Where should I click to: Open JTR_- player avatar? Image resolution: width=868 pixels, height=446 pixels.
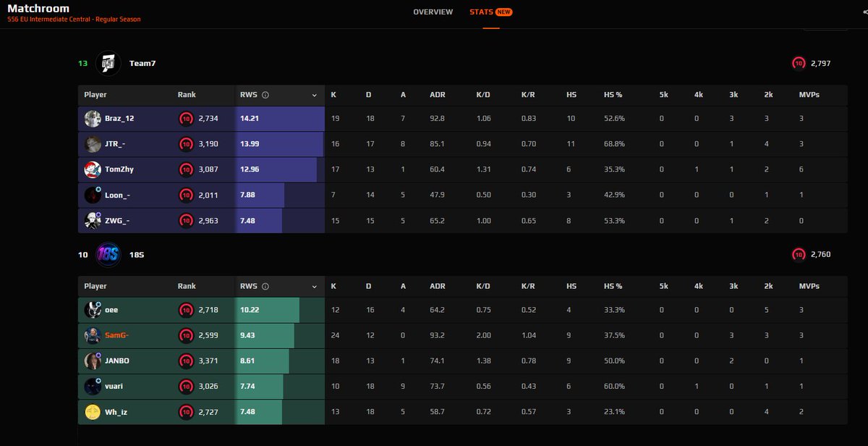pos(93,144)
